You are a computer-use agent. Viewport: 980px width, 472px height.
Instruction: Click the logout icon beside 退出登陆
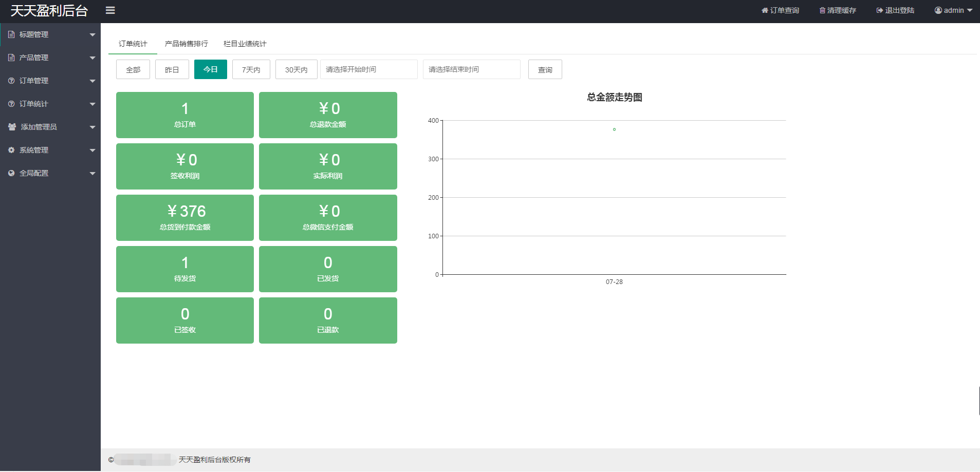pos(879,10)
